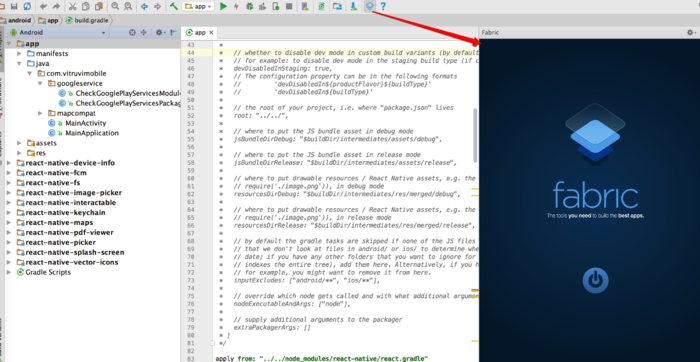Toggle Fabric plugin toolbar icon
This screenshot has width=700, height=362.
(x=370, y=6)
